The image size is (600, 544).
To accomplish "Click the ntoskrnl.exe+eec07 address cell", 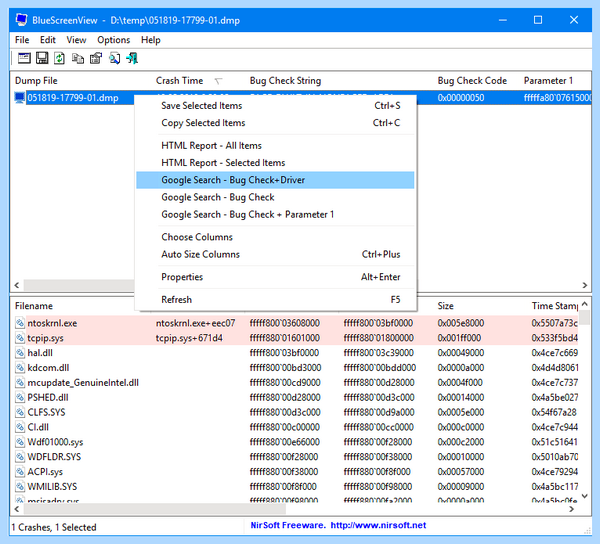I will (195, 323).
